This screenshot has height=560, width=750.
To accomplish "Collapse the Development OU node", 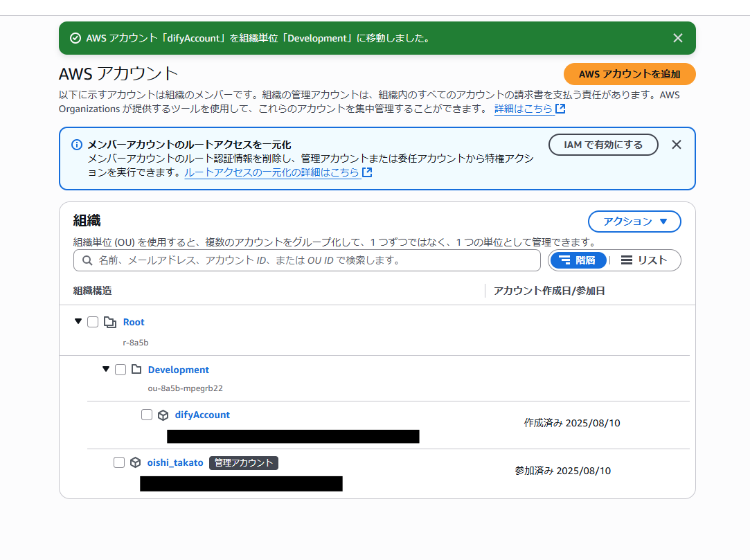I will click(x=106, y=369).
